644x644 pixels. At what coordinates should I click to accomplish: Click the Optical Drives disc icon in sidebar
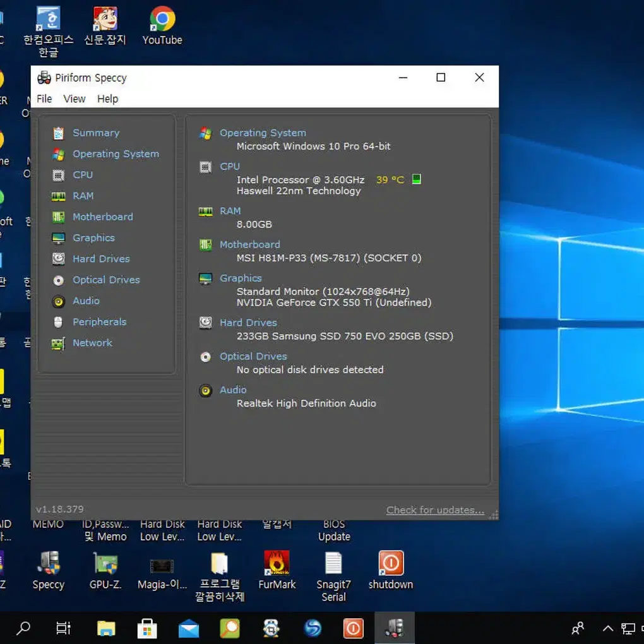pyautogui.click(x=58, y=280)
